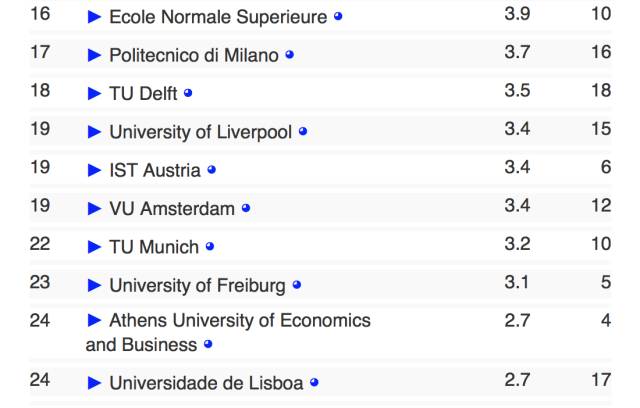Click blue dot after Athens University of Economics and Business
This screenshot has width=640, height=408.
pos(208,345)
